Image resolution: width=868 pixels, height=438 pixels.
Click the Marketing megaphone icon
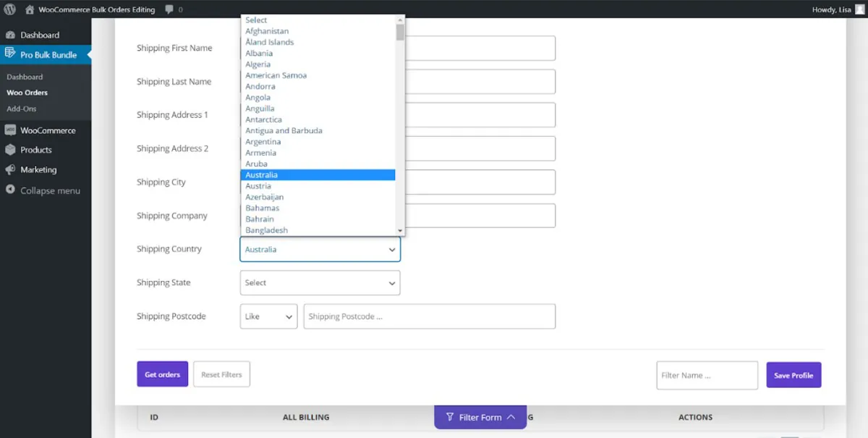12,169
